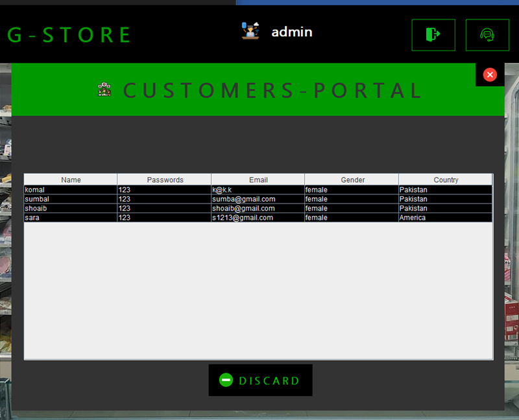519x420 pixels.
Task: Click the email cell shoaib@gmail.com
Action: (x=258, y=208)
